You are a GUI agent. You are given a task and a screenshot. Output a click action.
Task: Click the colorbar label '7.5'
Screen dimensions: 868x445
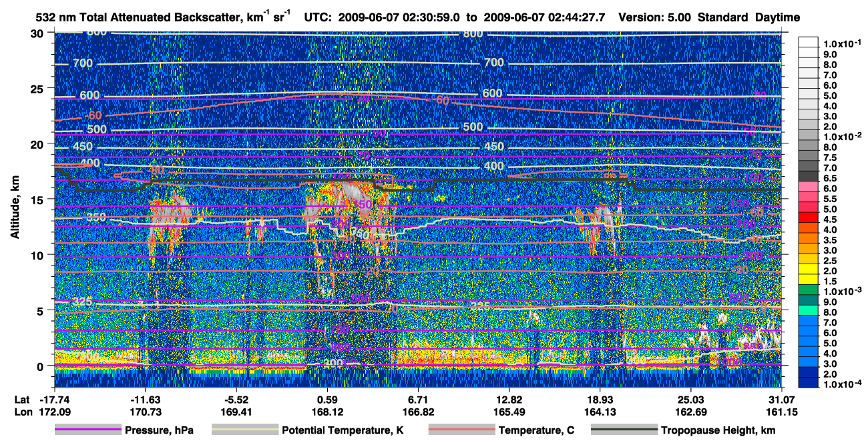831,157
